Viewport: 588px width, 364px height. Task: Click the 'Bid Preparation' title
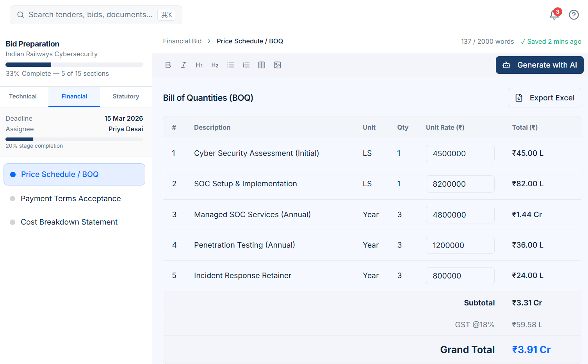(32, 44)
